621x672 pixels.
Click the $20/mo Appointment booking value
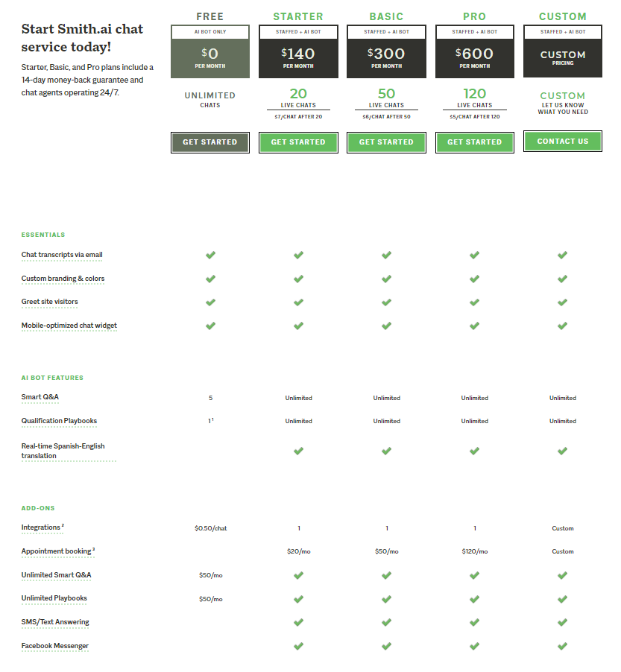tap(298, 551)
